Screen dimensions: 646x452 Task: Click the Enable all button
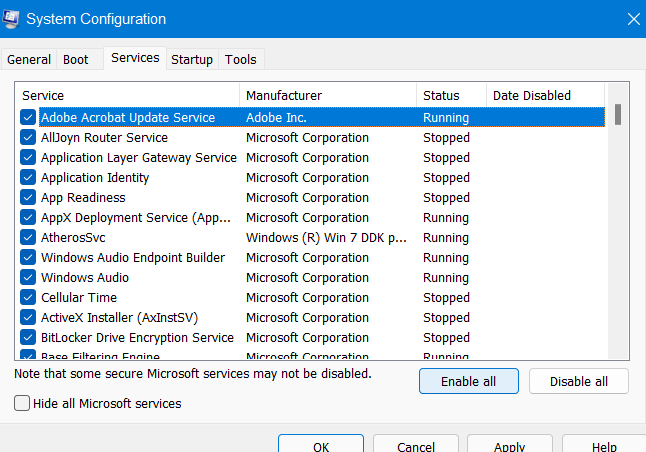click(x=469, y=381)
